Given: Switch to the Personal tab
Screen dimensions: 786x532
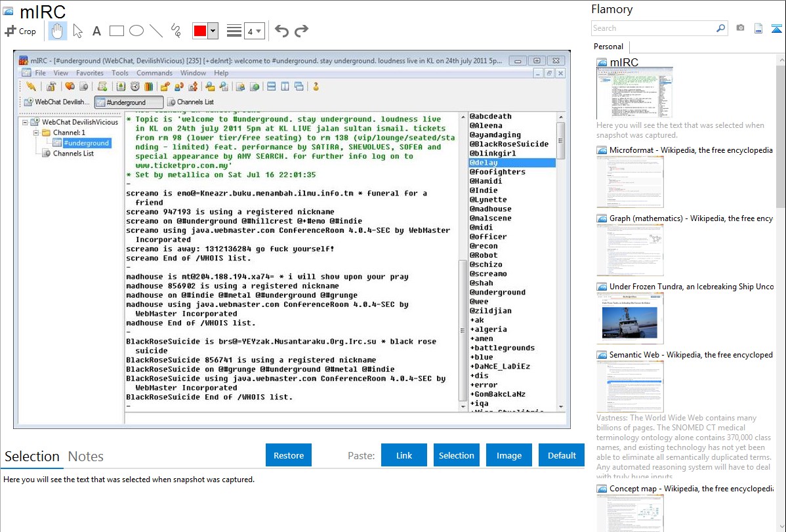Looking at the screenshot, I should [609, 47].
